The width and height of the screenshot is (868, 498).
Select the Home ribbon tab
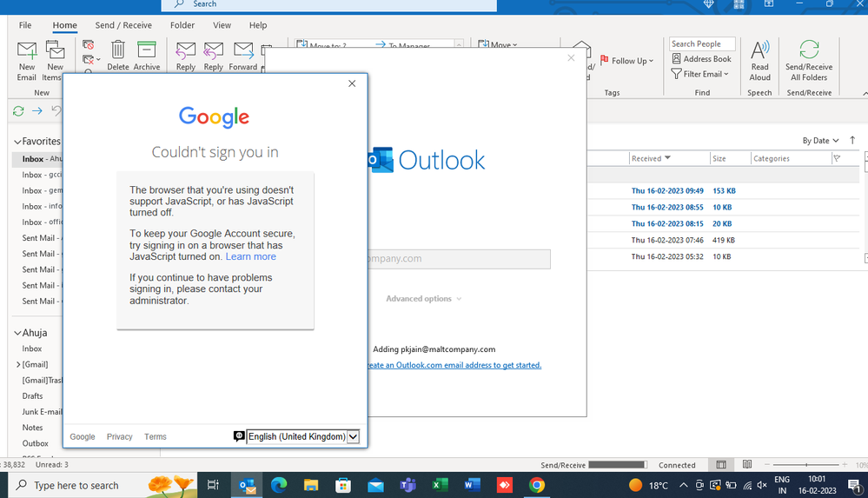click(x=65, y=25)
